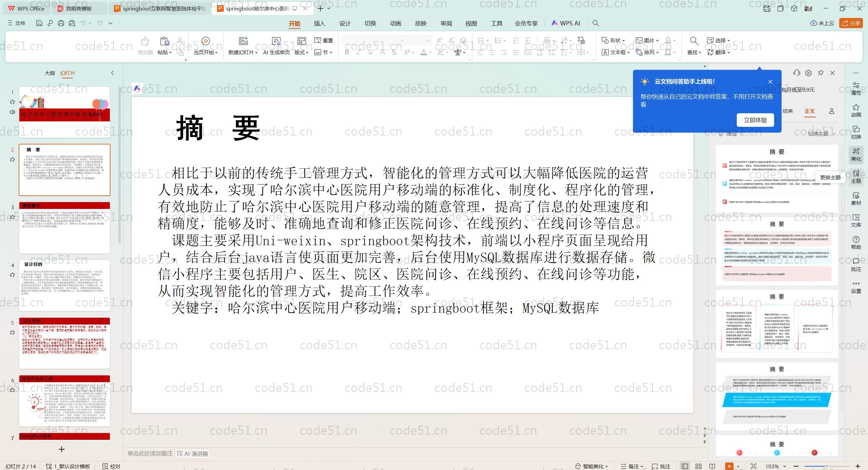Switch to 大纲 outline tab

(x=50, y=73)
